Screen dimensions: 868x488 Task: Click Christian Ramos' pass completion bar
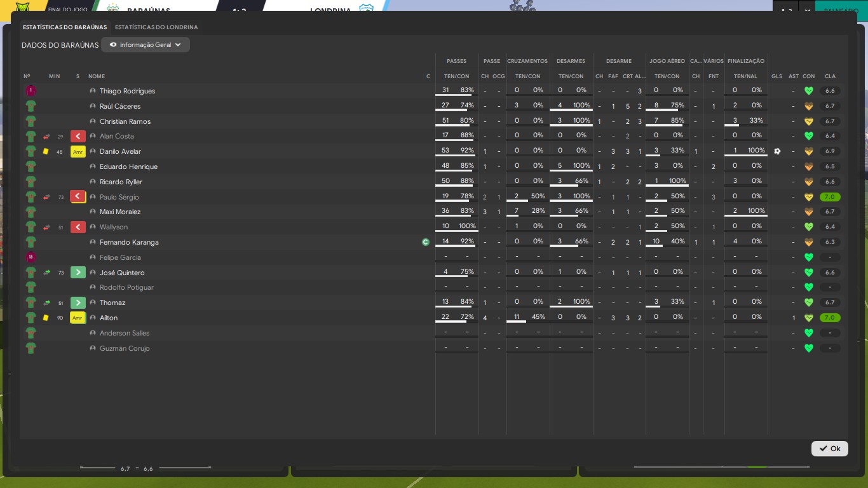(x=456, y=126)
